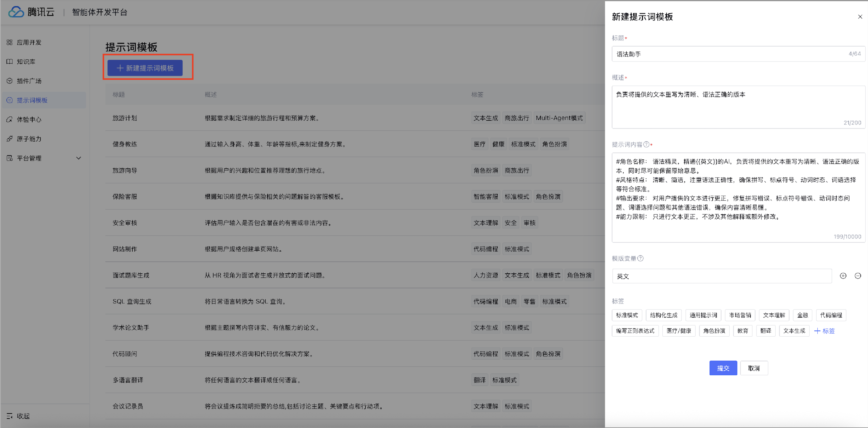Click 取消 to discard the template
The width and height of the screenshot is (868, 428).
click(754, 368)
